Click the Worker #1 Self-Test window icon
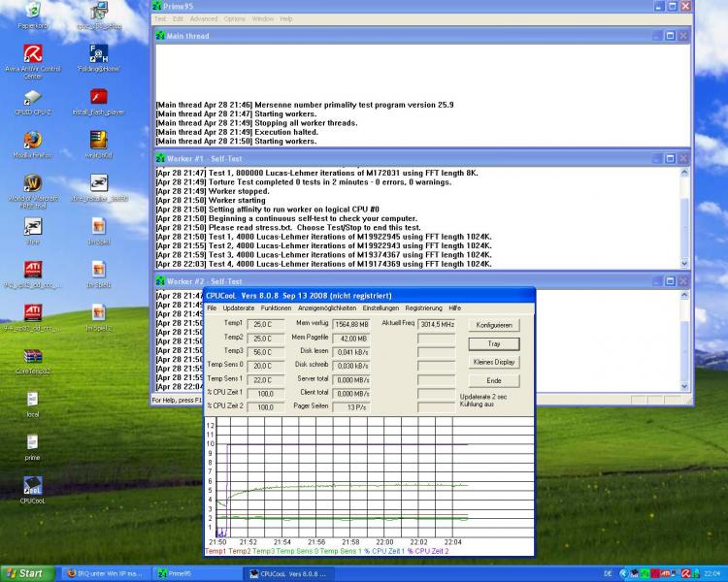This screenshot has height=582, width=728. [x=160, y=159]
